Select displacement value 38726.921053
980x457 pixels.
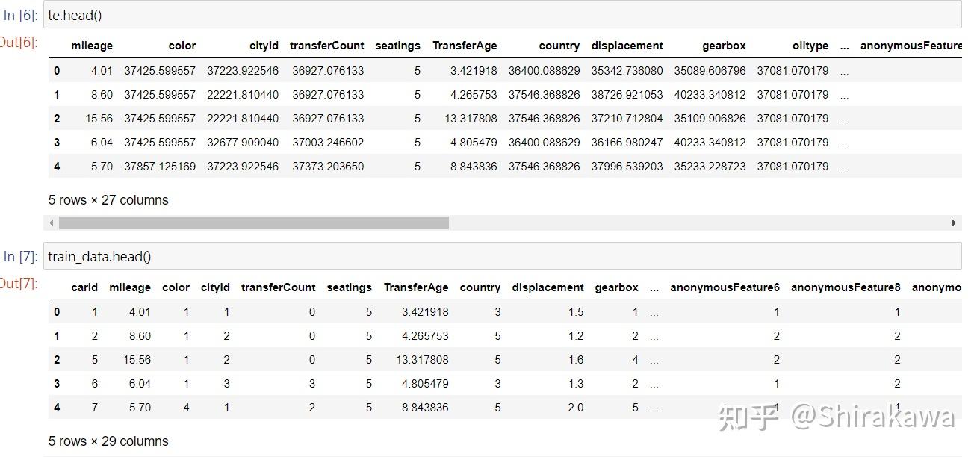click(x=627, y=95)
